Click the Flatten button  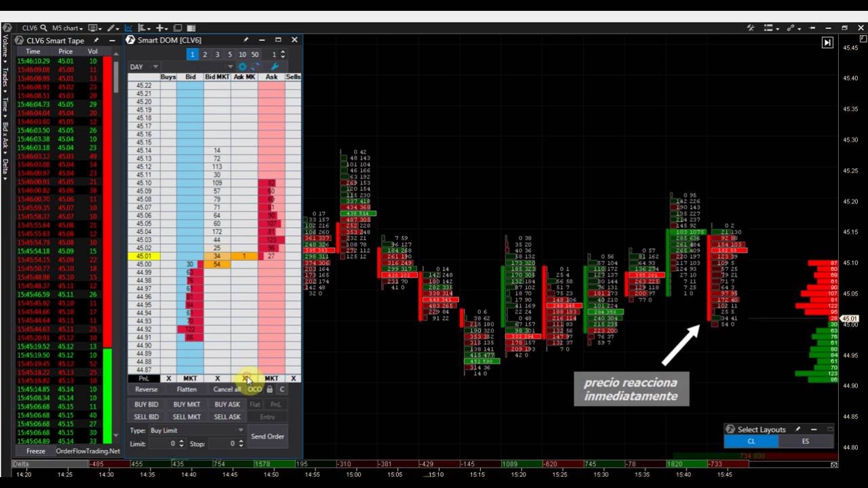[x=186, y=389]
